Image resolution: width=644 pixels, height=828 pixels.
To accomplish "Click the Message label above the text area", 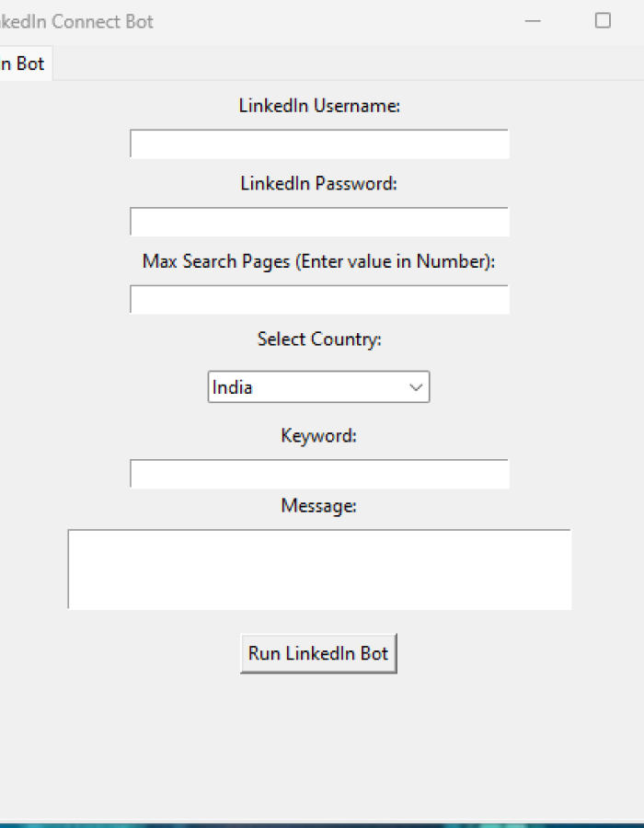I will coord(318,505).
